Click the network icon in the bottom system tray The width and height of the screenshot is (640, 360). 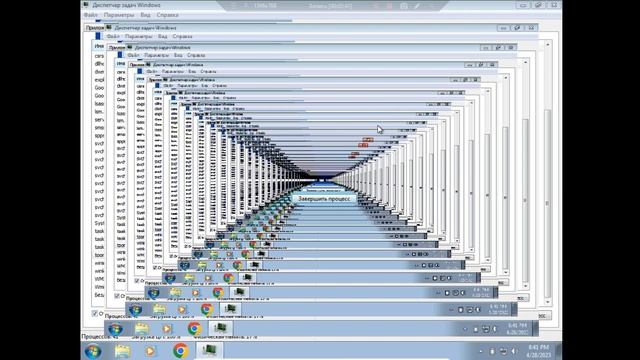pos(504,351)
